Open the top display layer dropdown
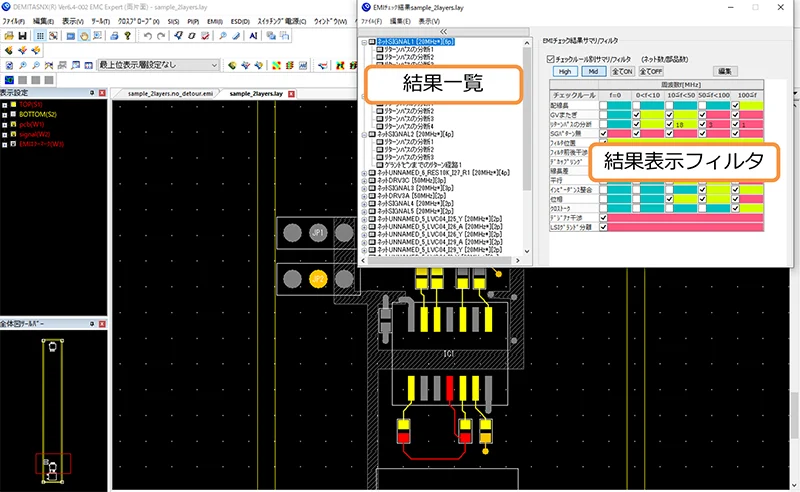This screenshot has width=800, height=492. click(156, 65)
